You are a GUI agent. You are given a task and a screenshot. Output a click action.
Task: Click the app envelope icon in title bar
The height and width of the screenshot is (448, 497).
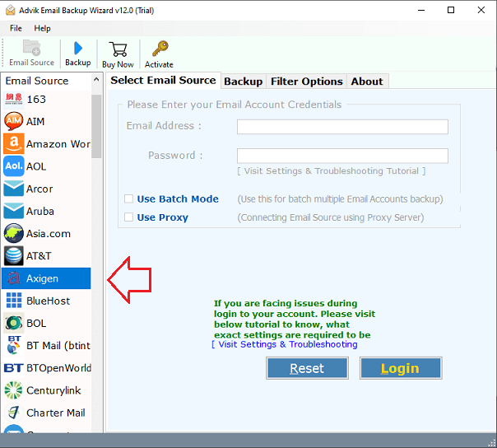(10, 10)
